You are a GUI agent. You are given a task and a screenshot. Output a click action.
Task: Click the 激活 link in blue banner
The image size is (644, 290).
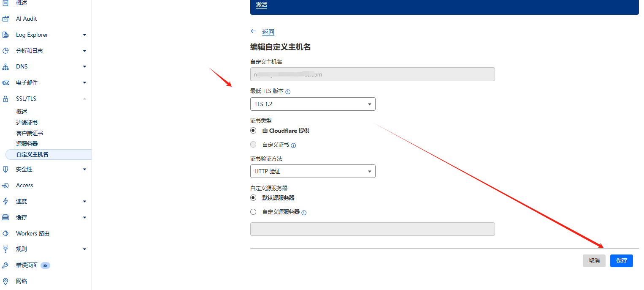pyautogui.click(x=262, y=5)
